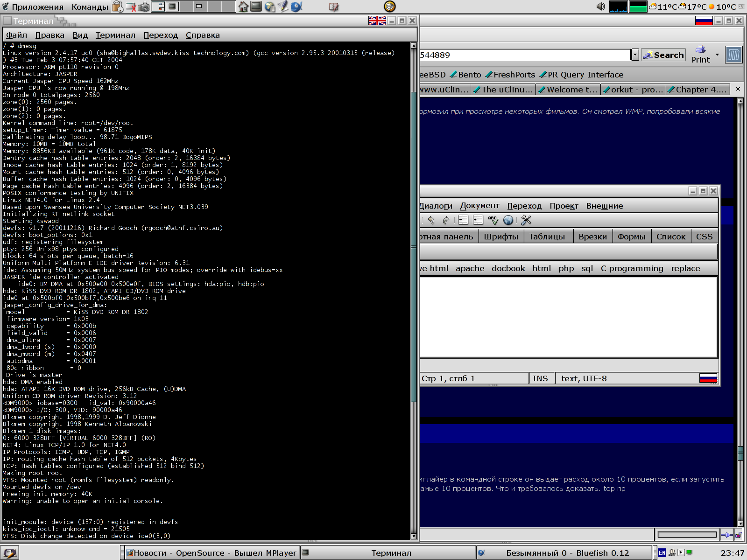
Task: Click the volume speaker icon in panel
Action: coord(601,7)
